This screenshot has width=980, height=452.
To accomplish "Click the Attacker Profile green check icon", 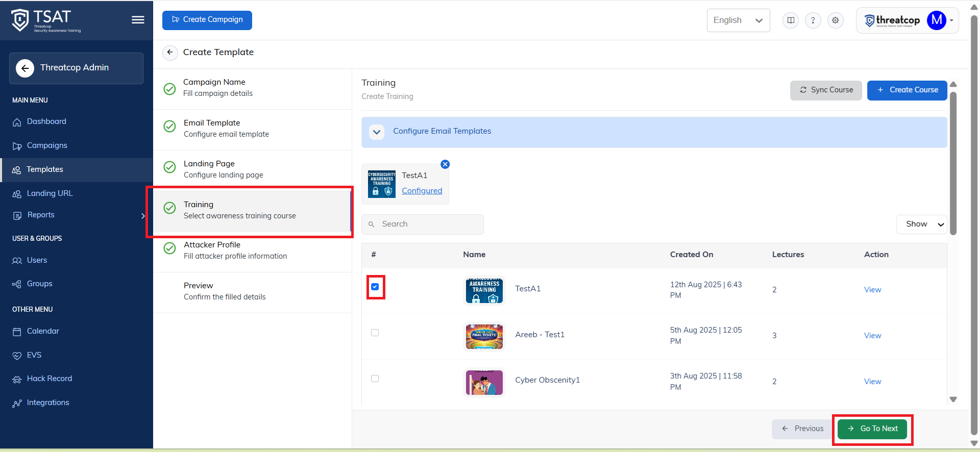I will point(169,248).
